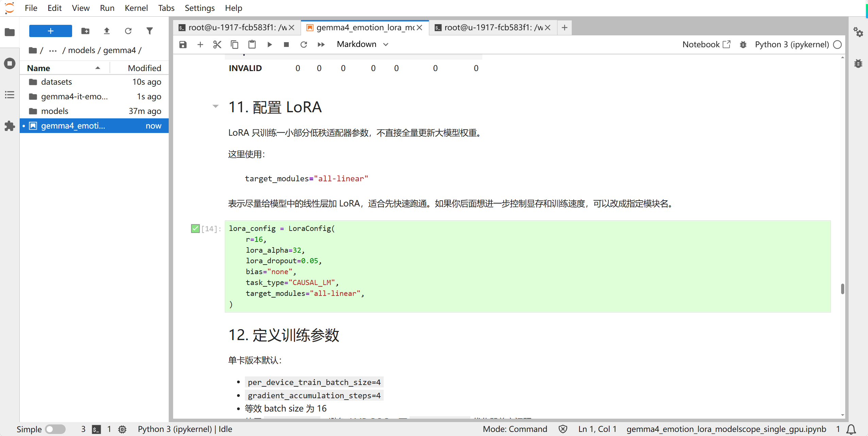868x436 pixels.
Task: Collapse the '11. 配置 LoRA' heading section
Action: coord(215,106)
